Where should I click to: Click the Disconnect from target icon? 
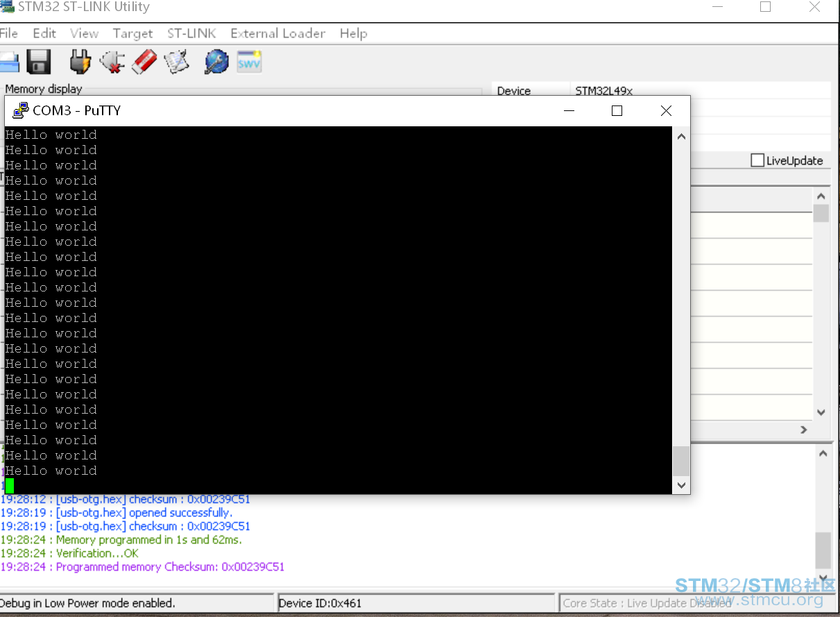112,62
